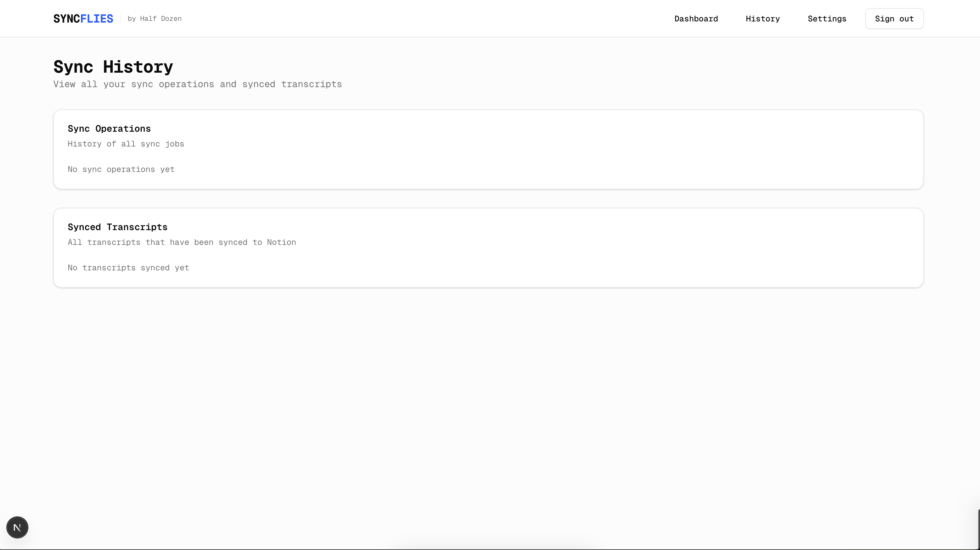
Task: Select the Synced Transcripts card title
Action: [117, 227]
